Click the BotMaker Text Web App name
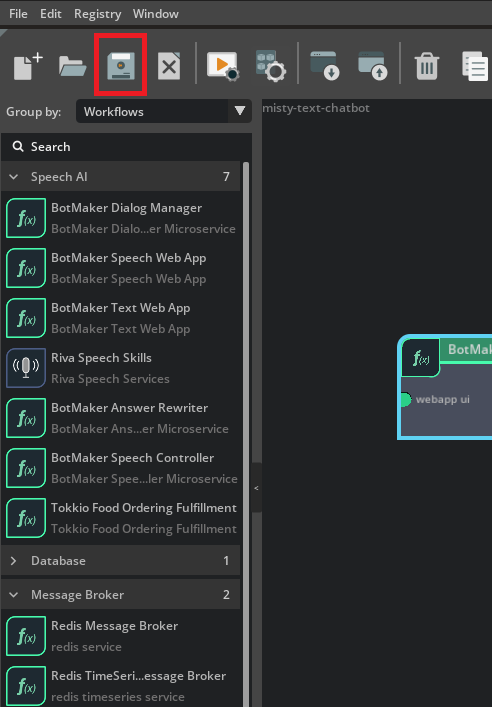 click(x=120, y=308)
